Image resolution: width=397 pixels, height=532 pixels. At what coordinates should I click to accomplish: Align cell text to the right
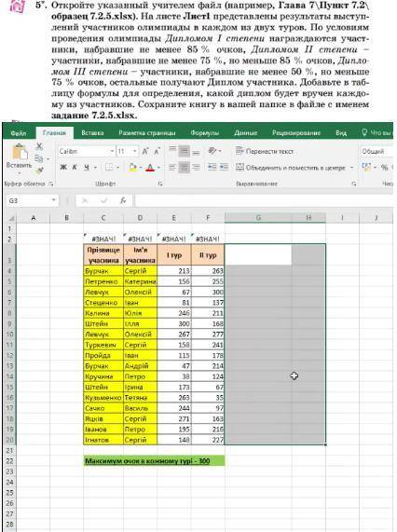point(196,168)
